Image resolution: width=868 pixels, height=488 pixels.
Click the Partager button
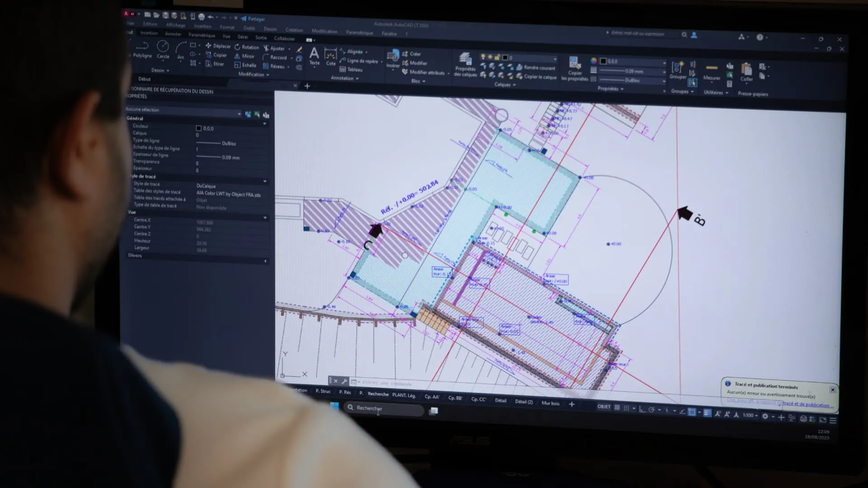253,19
